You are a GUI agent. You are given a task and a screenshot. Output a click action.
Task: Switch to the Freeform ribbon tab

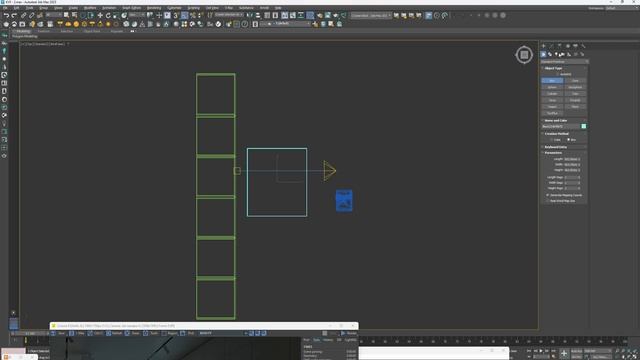coord(43,31)
